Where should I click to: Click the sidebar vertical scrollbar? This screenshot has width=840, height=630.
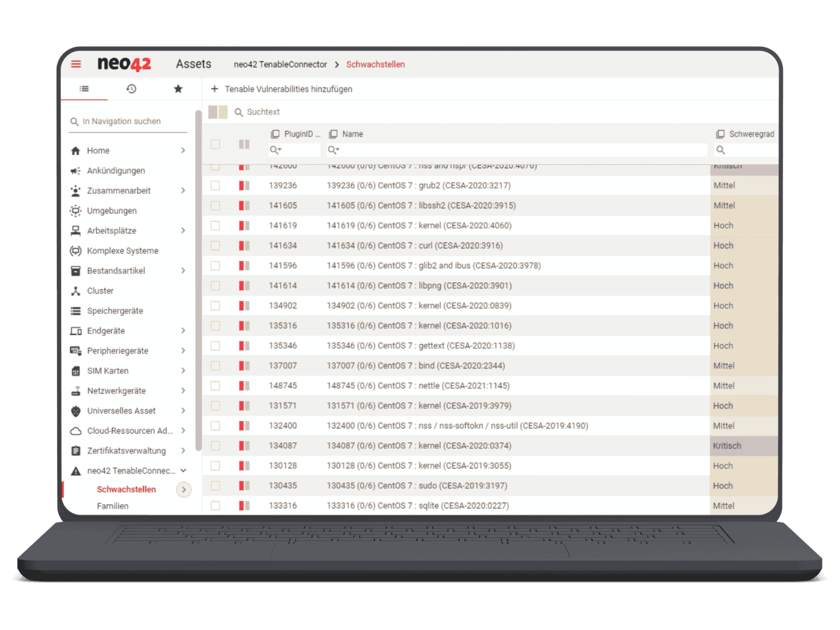pyautogui.click(x=198, y=280)
